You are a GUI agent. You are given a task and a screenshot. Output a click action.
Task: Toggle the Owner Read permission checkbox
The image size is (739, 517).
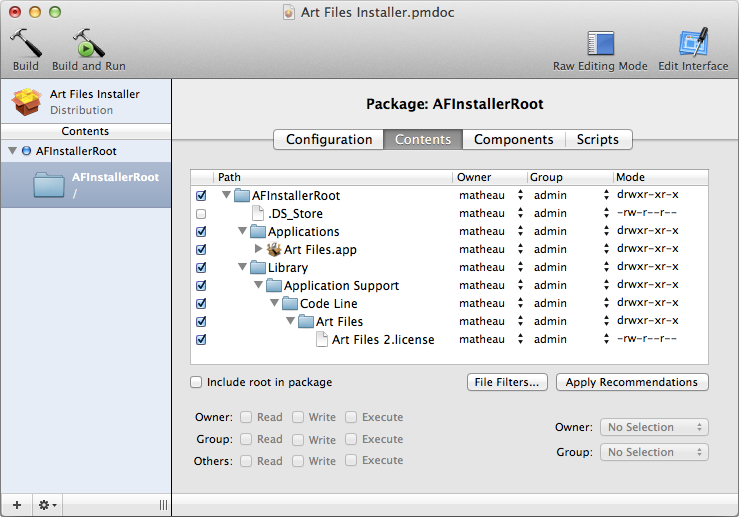(x=246, y=417)
